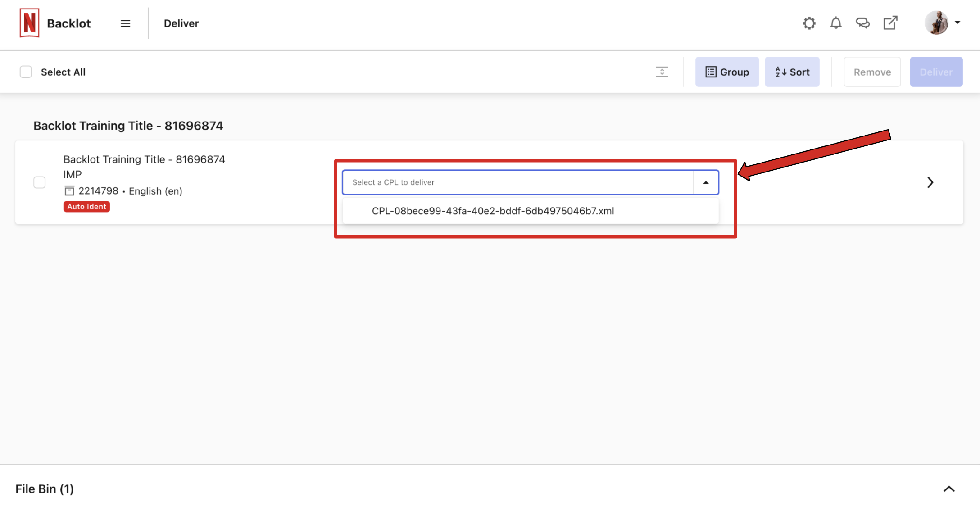The width and height of the screenshot is (980, 507).
Task: Open the user avatar menu
Action: (x=936, y=23)
